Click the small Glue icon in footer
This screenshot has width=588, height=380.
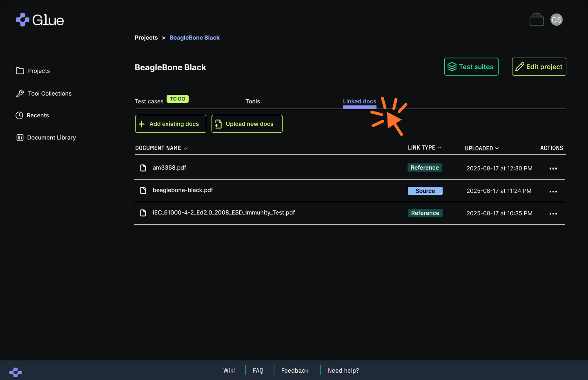[x=16, y=372]
